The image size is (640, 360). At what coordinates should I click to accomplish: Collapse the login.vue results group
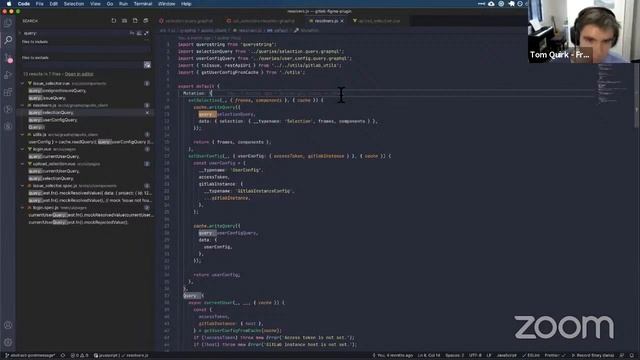pos(22,149)
